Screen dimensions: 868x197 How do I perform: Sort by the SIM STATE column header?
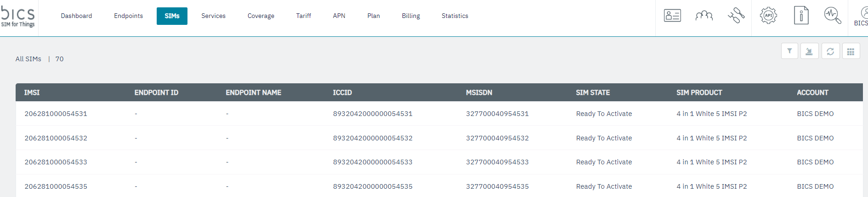click(593, 93)
